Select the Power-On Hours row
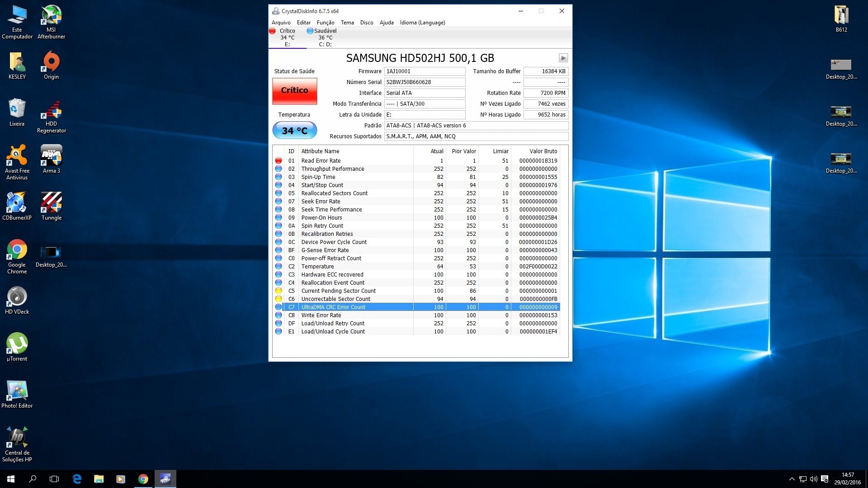This screenshot has width=868, height=488. tap(416, 218)
